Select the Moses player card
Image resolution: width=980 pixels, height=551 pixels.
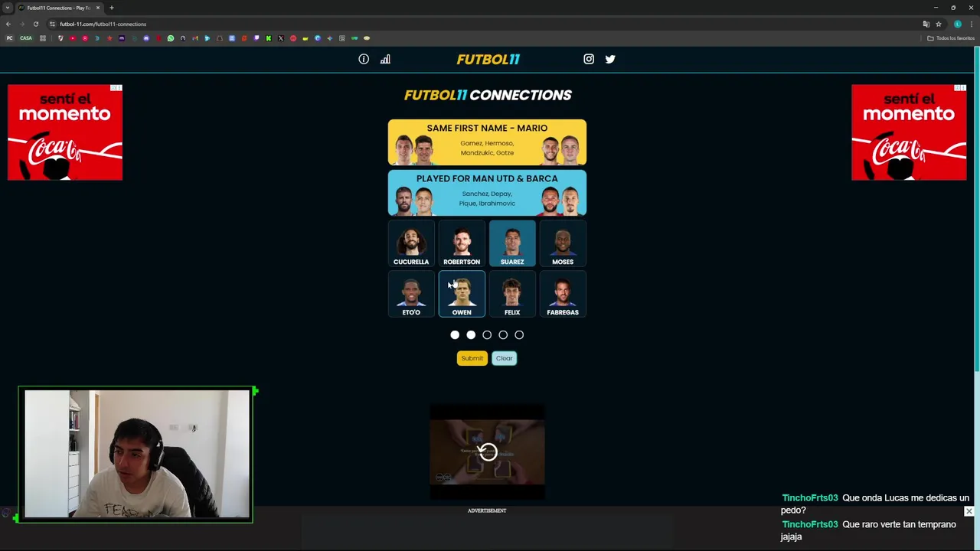pyautogui.click(x=563, y=244)
